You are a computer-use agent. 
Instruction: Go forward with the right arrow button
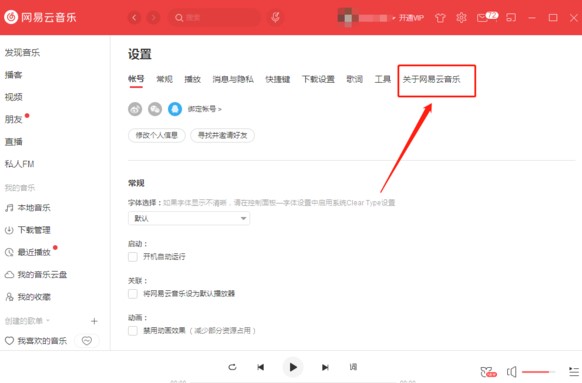pyautogui.click(x=153, y=17)
